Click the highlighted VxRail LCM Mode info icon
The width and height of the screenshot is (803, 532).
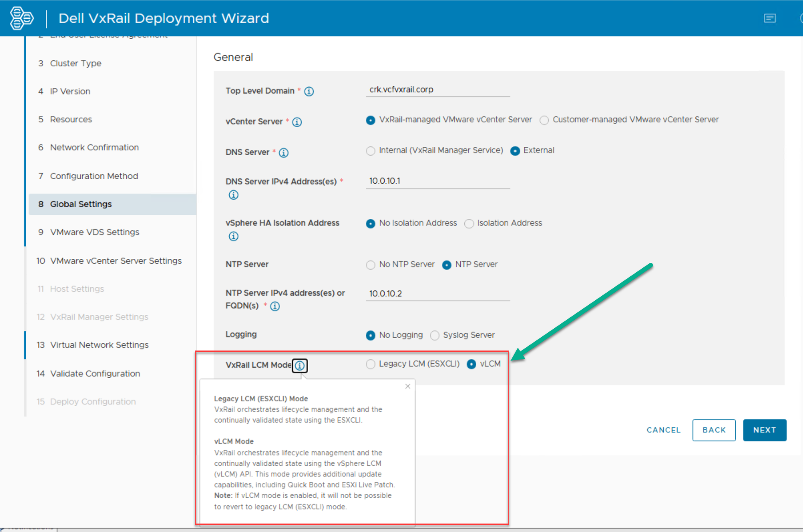point(300,366)
